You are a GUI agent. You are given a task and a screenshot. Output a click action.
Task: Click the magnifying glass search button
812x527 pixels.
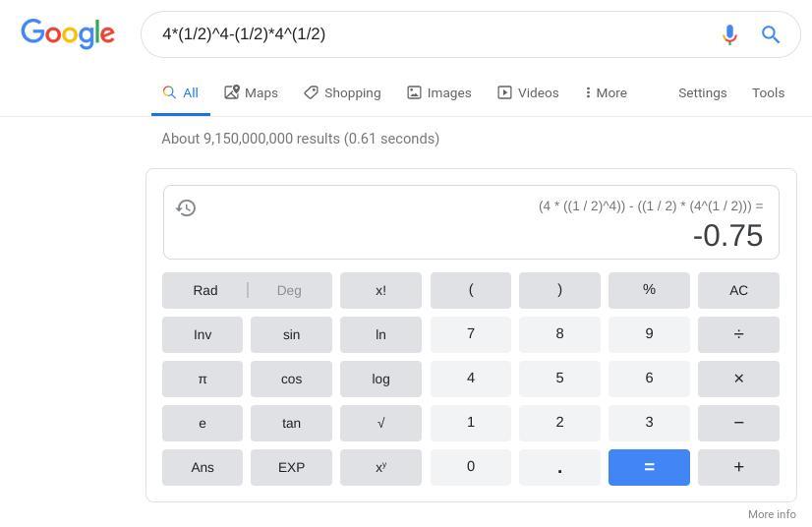click(771, 34)
